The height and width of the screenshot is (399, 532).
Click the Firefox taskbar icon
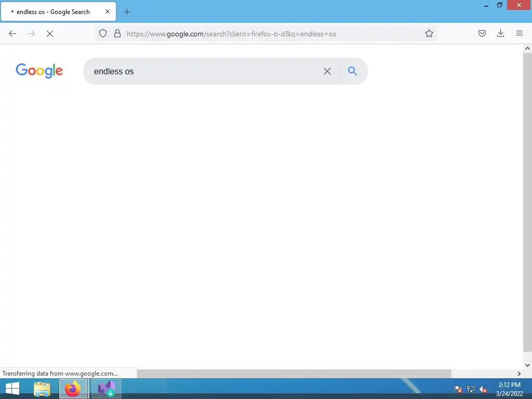(73, 389)
